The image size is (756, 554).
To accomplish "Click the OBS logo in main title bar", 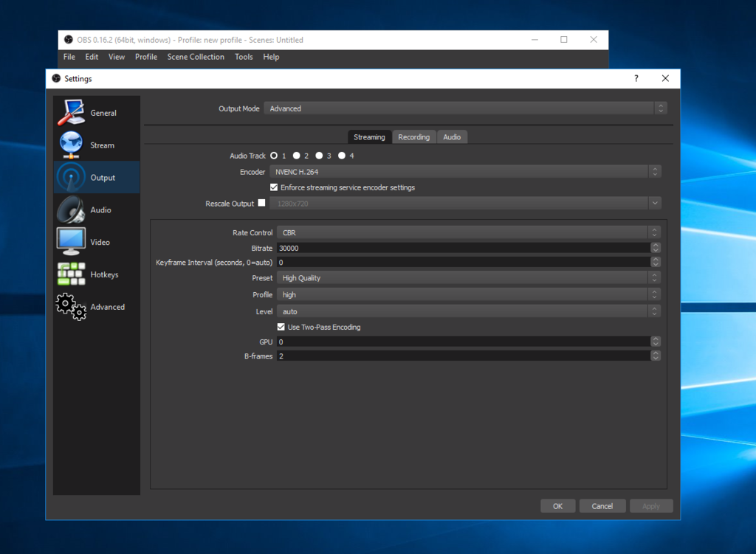I will click(x=69, y=40).
